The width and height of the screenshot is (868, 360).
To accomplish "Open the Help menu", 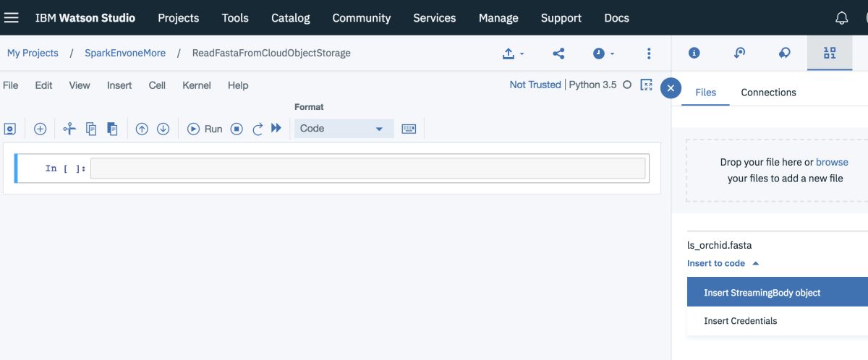I will tap(238, 85).
